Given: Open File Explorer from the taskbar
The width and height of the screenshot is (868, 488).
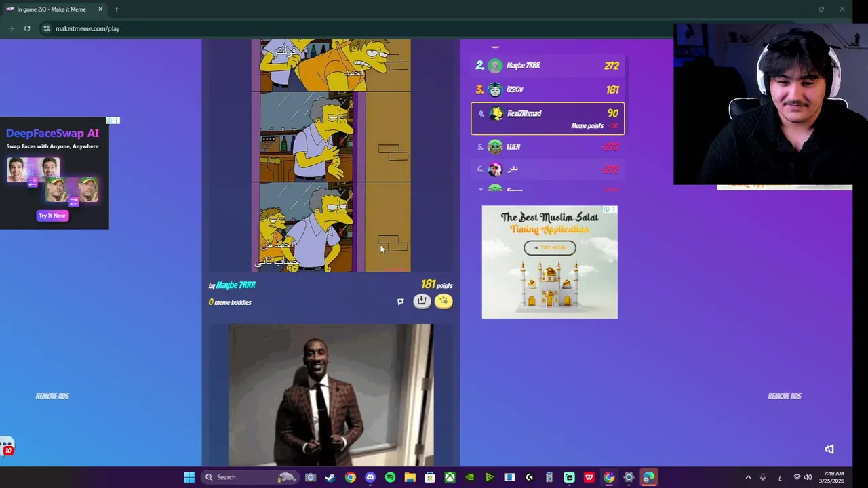Looking at the screenshot, I should tap(410, 477).
